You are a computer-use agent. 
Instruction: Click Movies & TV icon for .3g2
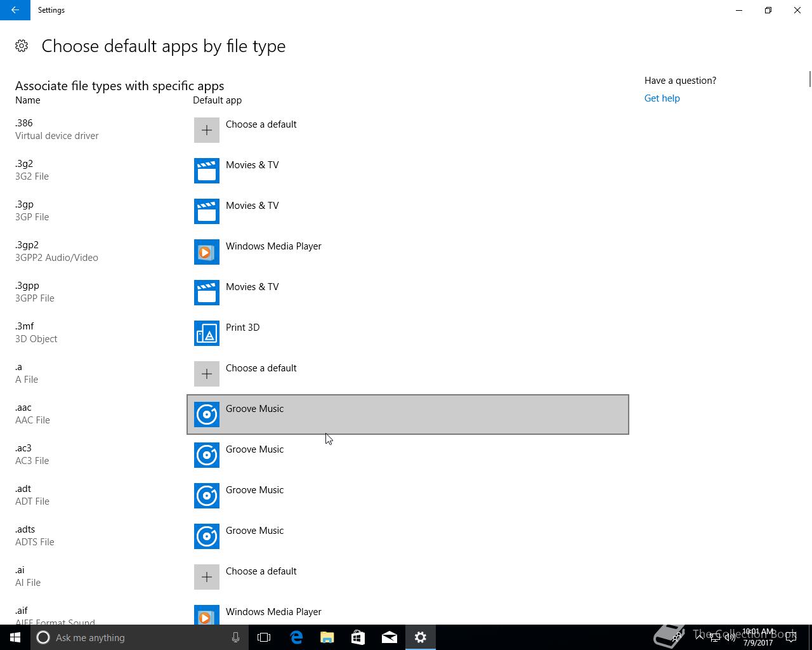207,171
